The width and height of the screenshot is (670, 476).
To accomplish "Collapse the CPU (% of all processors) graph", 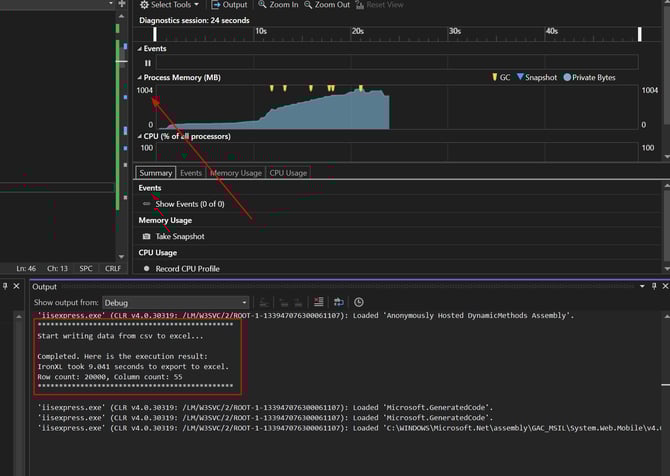I will click(x=139, y=136).
